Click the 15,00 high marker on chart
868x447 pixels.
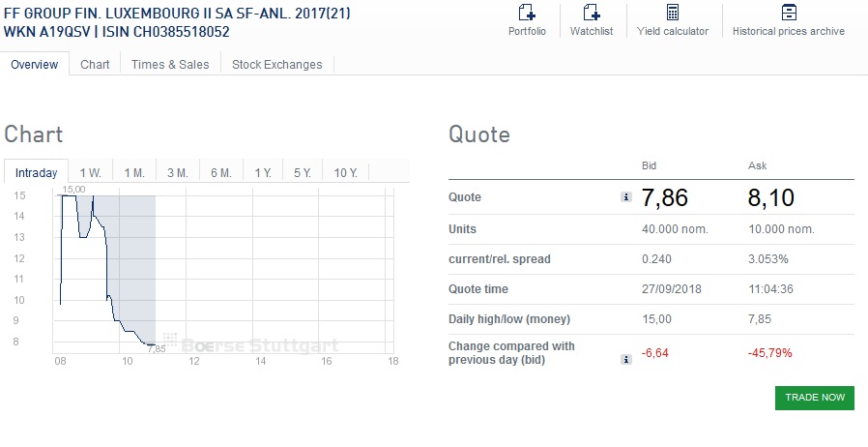(x=73, y=190)
